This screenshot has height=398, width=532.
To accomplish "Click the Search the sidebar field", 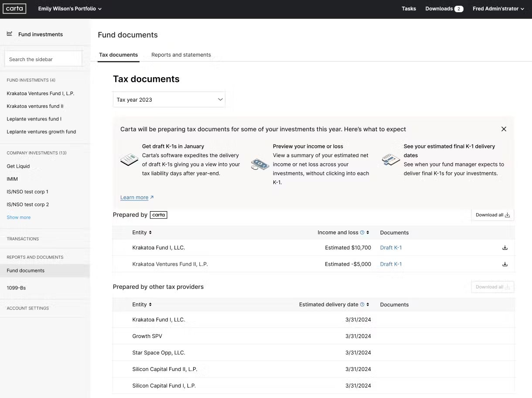I will (43, 59).
